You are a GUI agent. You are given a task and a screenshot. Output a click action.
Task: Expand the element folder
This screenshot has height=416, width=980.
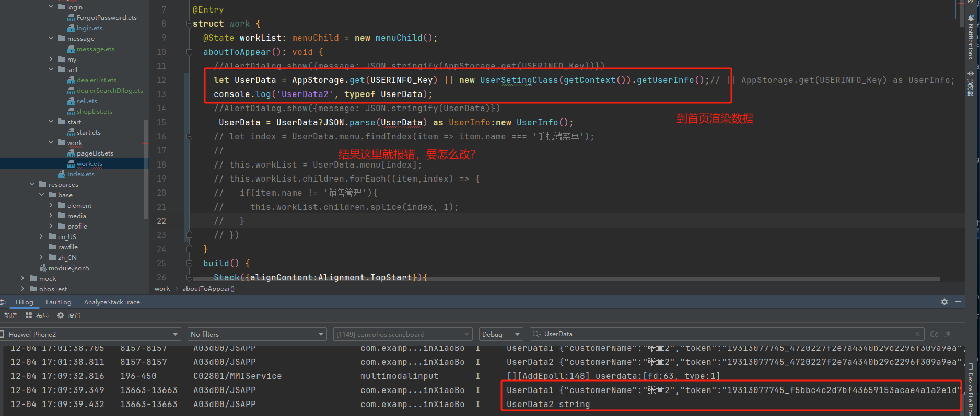pos(51,205)
